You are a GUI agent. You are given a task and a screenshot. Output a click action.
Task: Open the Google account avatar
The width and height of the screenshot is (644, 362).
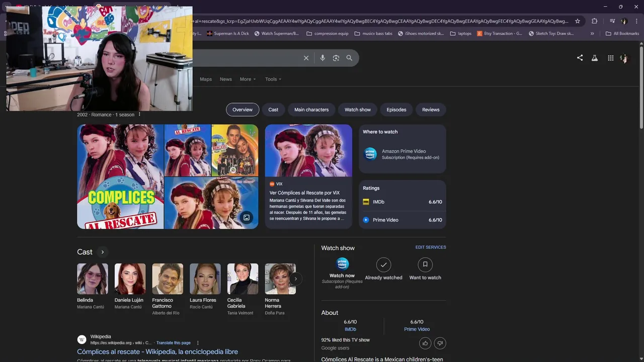[624, 58]
